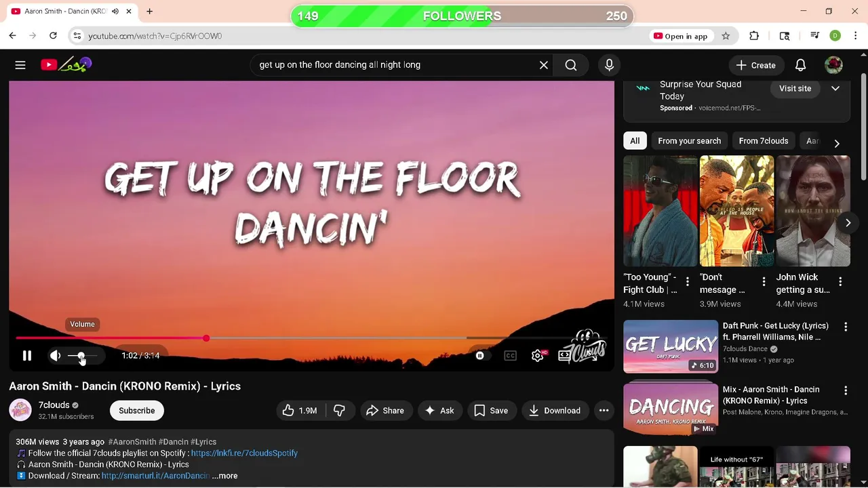The image size is (868, 488).
Task: Click #Lyrics hashtag
Action: tap(203, 442)
